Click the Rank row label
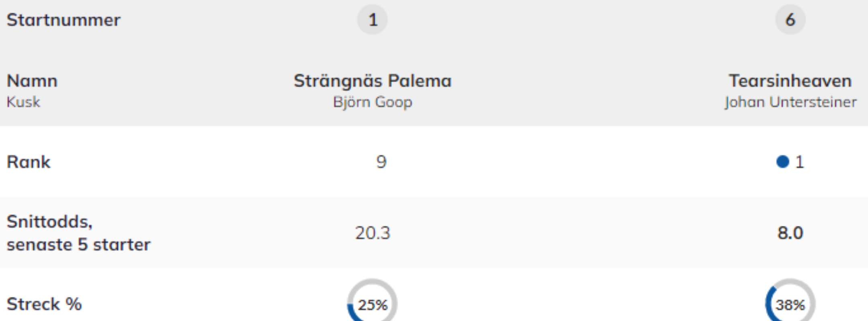The height and width of the screenshot is (321, 868). [29, 162]
